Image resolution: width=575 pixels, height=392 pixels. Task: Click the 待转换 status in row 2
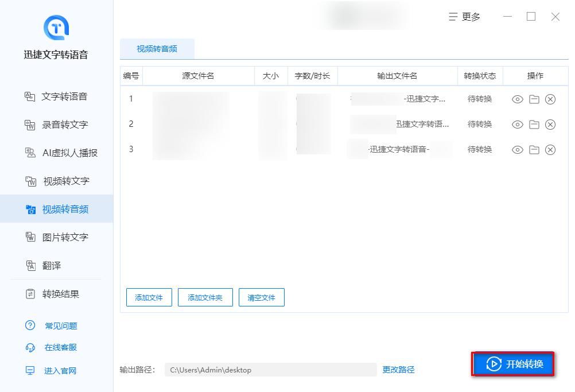(480, 125)
